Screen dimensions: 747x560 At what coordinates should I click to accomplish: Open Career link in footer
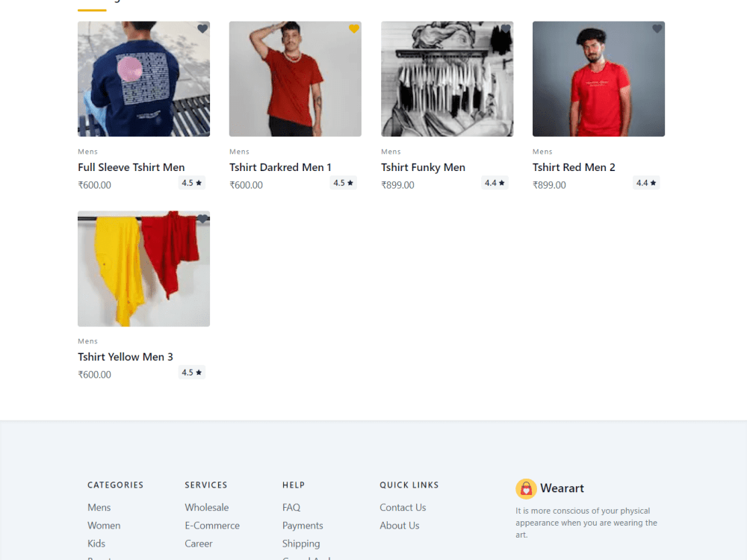coord(199,544)
